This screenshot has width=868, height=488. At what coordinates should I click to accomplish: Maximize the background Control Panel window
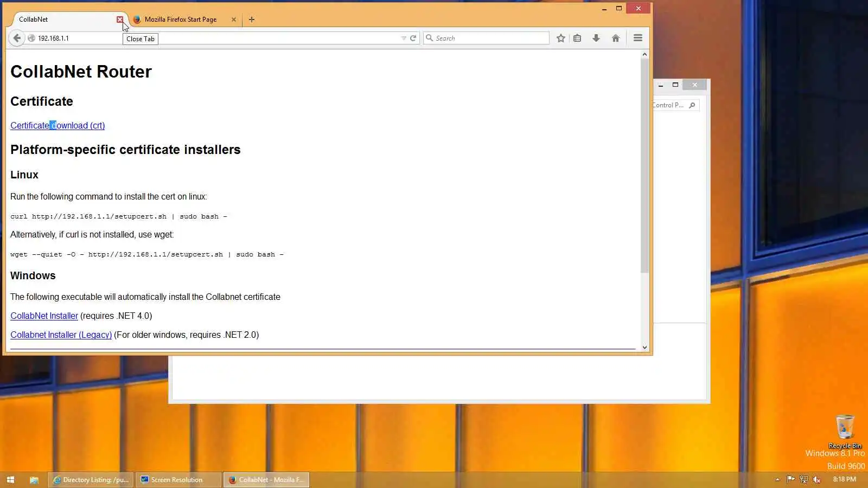point(675,85)
